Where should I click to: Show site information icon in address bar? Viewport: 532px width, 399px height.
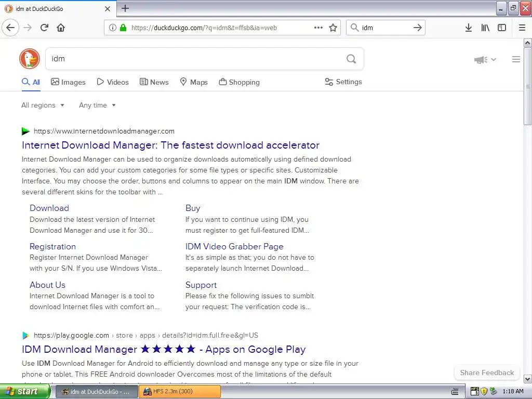click(x=112, y=28)
